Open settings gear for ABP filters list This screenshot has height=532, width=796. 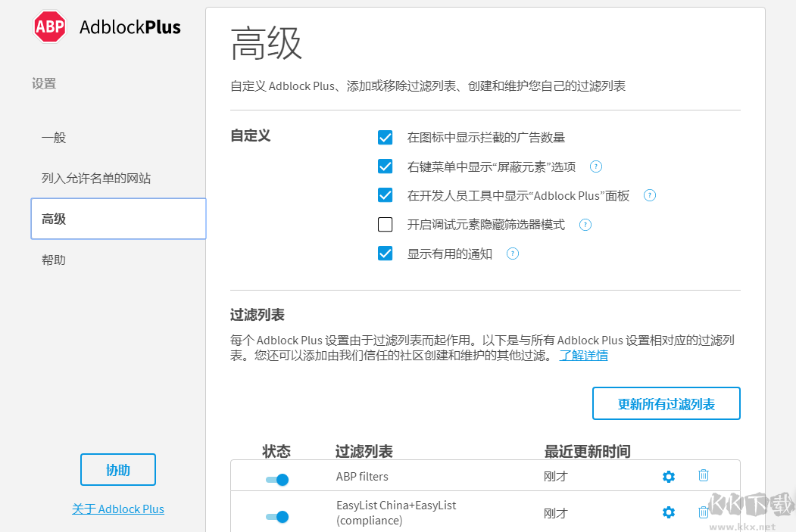click(668, 476)
